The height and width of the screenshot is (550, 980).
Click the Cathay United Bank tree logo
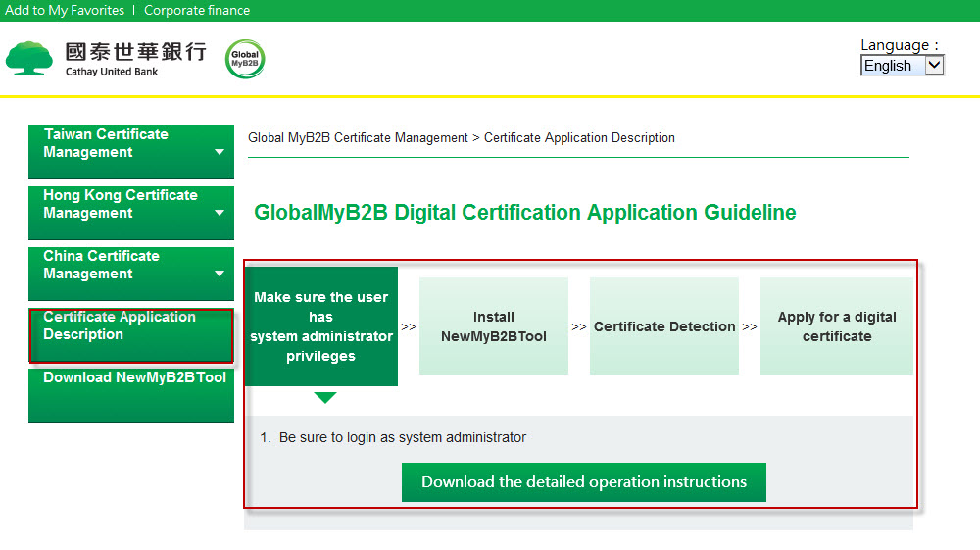coord(29,58)
